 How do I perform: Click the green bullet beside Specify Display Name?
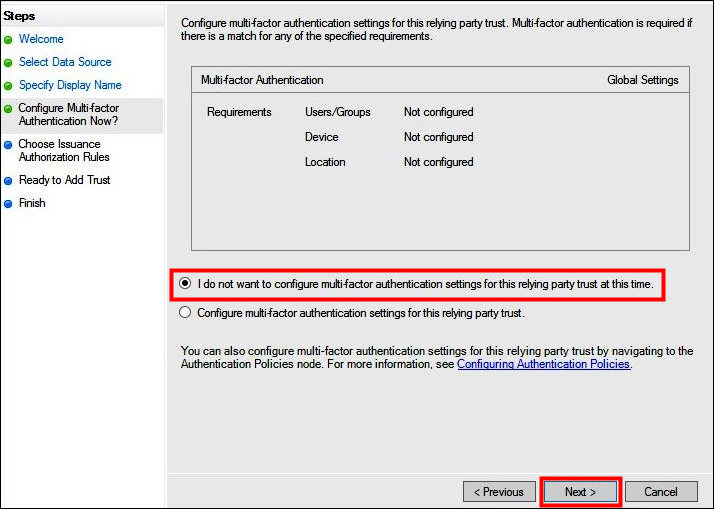tap(8, 86)
